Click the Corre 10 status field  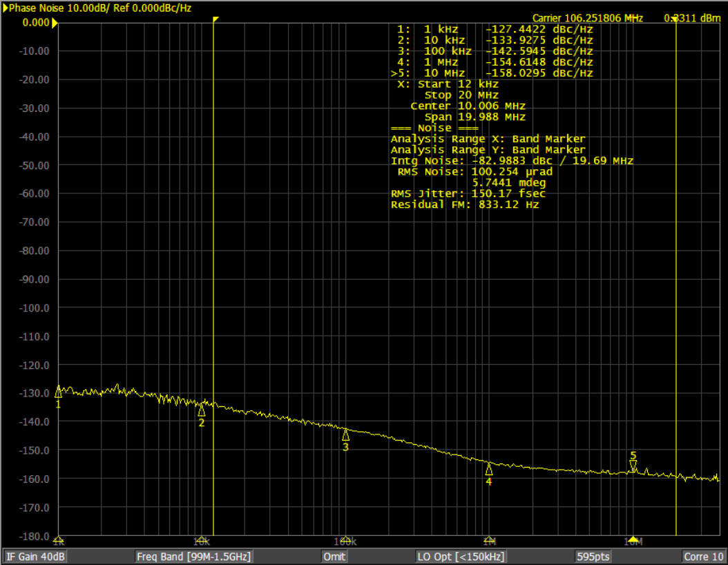(x=703, y=557)
